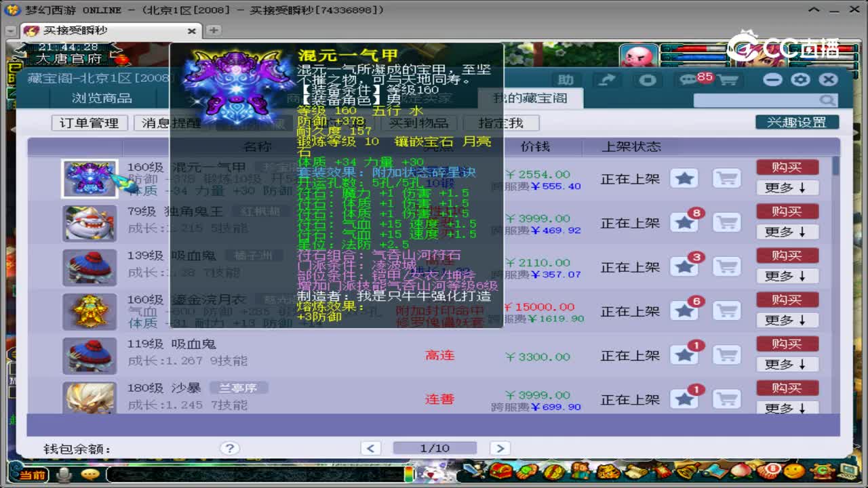Expand 更多 menu for 混元一气甲
This screenshot has height=488, width=868.
(787, 188)
